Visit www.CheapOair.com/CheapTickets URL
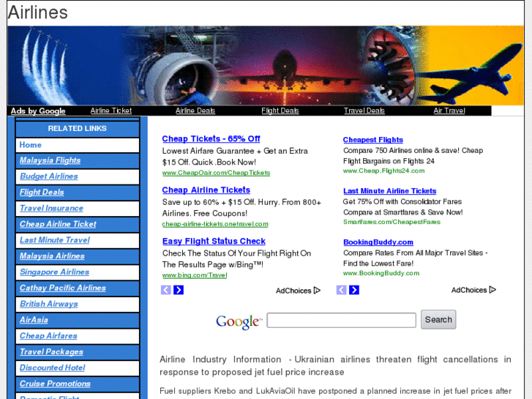 (x=216, y=173)
